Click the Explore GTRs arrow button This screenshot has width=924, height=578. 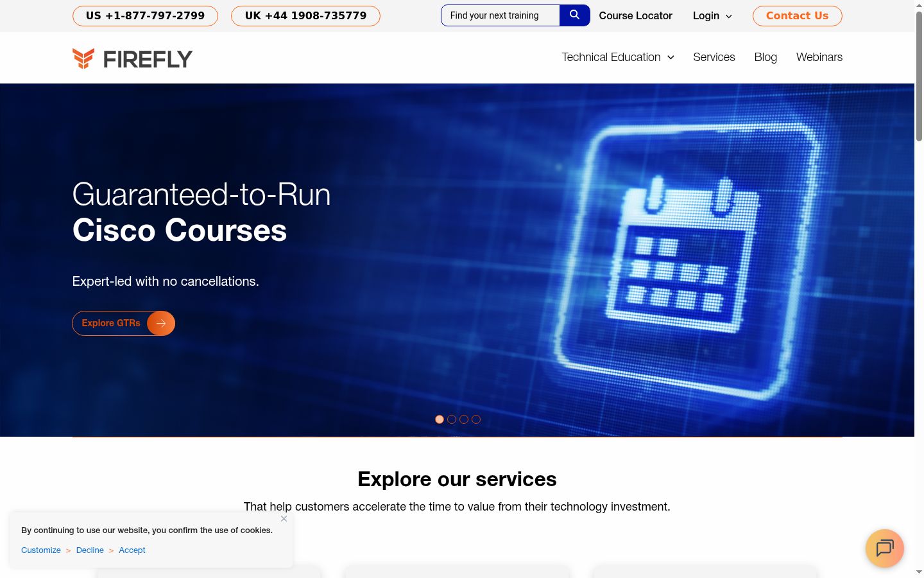point(123,323)
